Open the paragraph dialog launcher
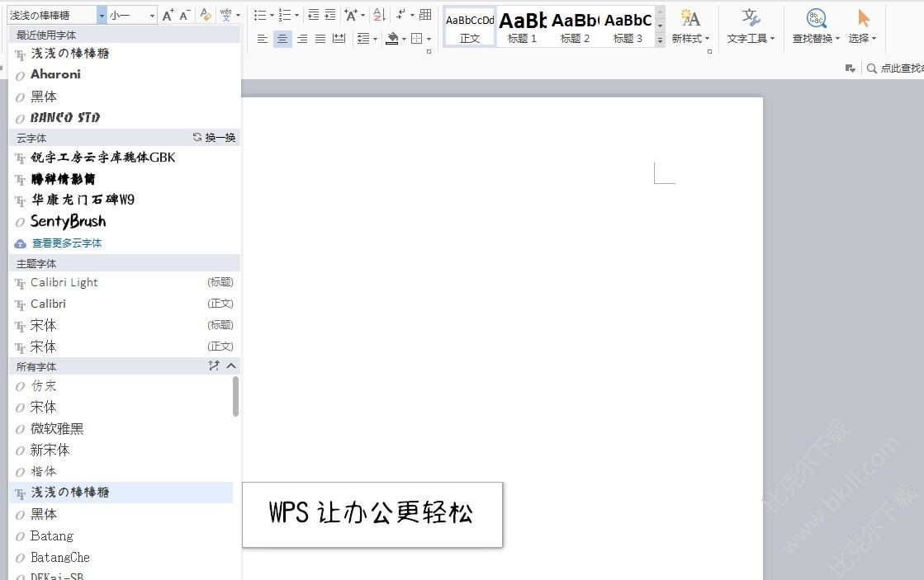 (429, 52)
